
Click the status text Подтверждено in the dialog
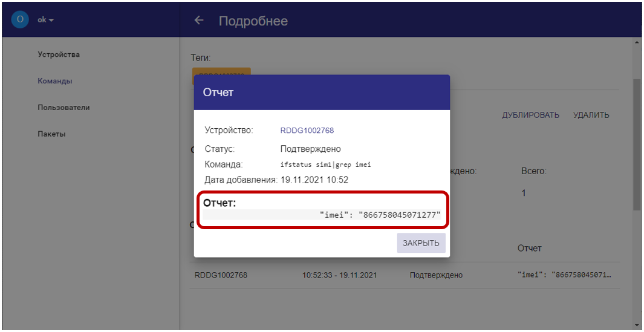tap(310, 149)
